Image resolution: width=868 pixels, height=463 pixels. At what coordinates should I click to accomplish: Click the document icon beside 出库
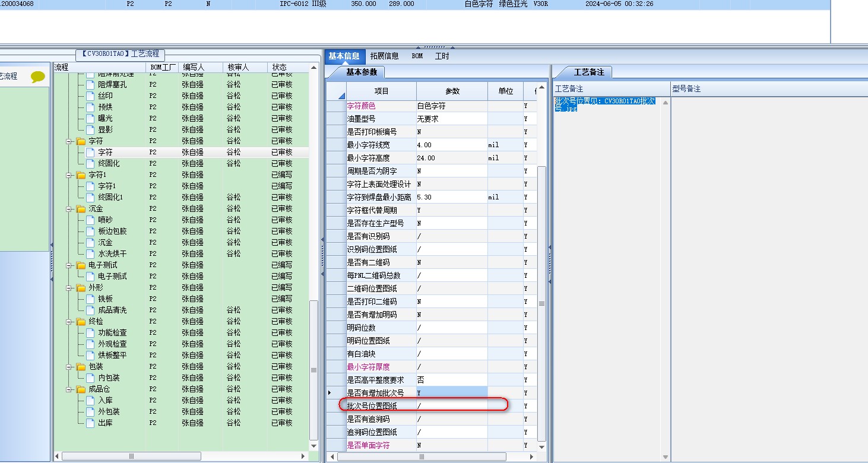(x=90, y=423)
